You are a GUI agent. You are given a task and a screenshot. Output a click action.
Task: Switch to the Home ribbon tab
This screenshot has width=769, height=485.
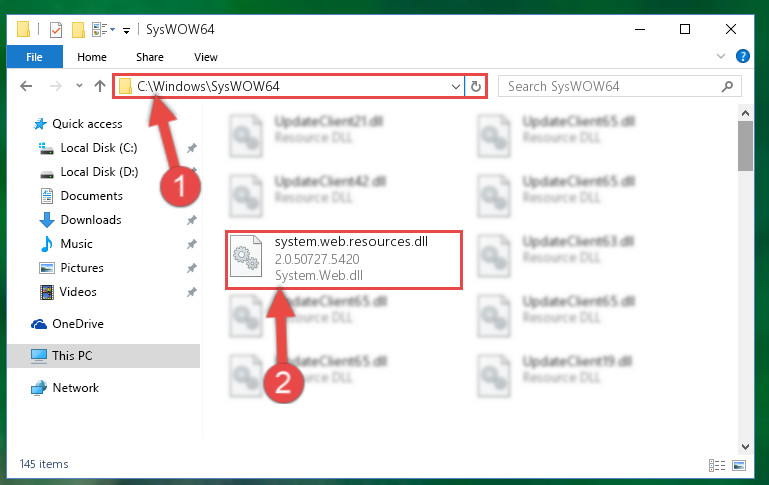(x=92, y=57)
